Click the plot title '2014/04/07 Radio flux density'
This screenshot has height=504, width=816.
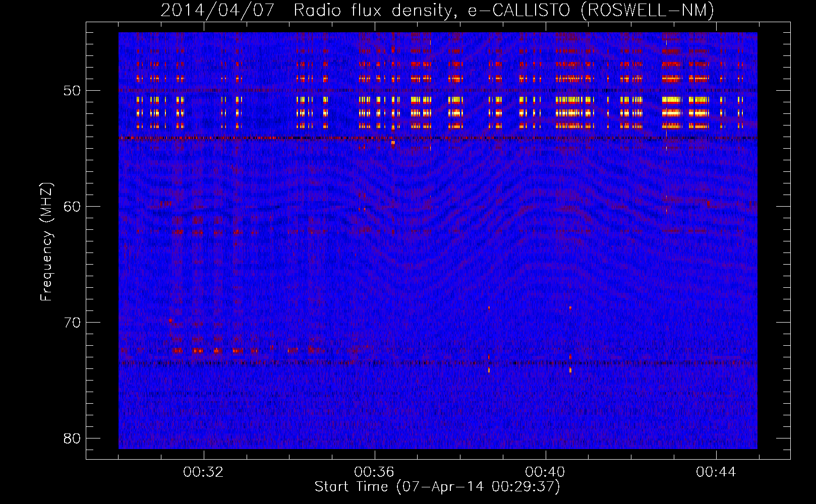pos(437,10)
